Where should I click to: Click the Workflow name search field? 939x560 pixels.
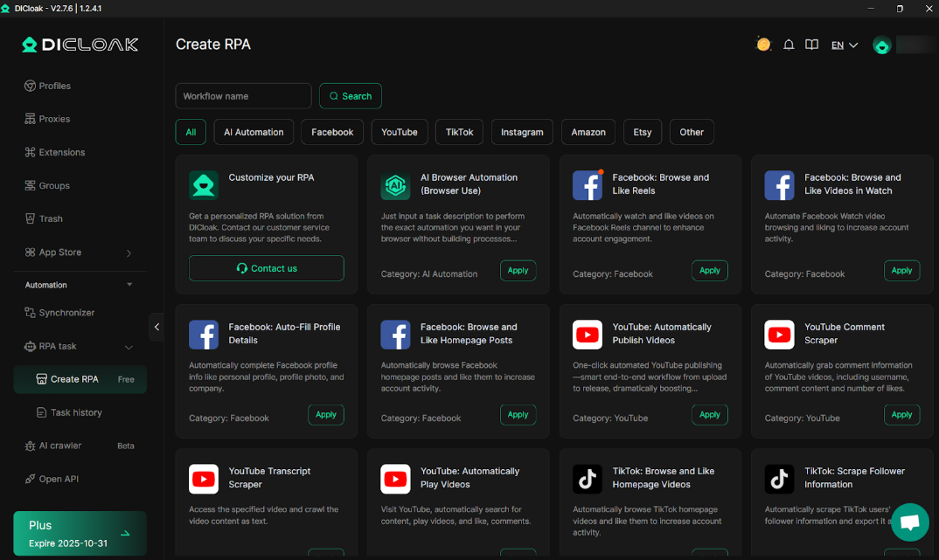tap(243, 96)
